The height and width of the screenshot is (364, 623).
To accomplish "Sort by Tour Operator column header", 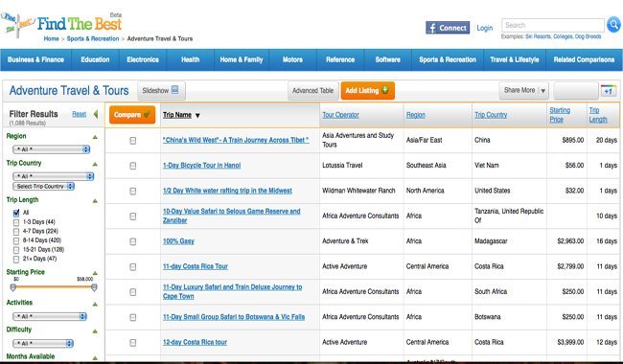I will (340, 115).
